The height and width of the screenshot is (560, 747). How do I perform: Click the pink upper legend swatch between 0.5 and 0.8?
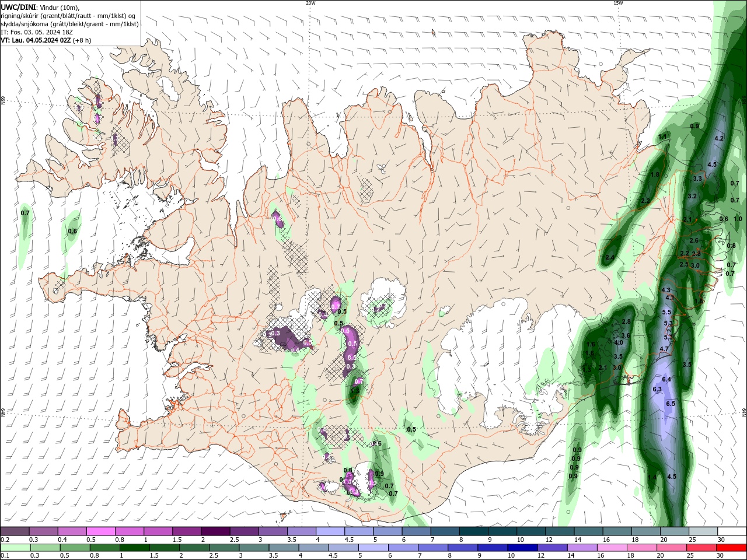(100, 531)
